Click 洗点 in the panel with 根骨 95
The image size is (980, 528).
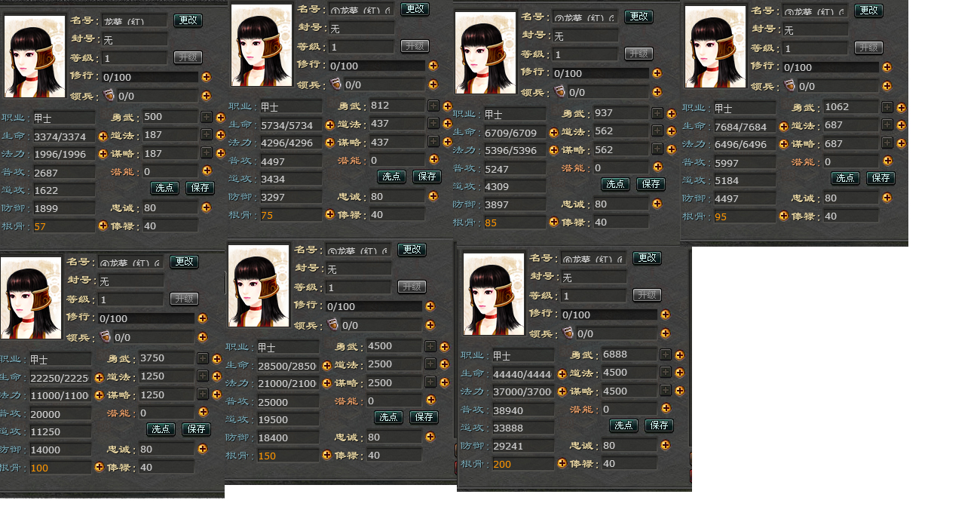(845, 178)
